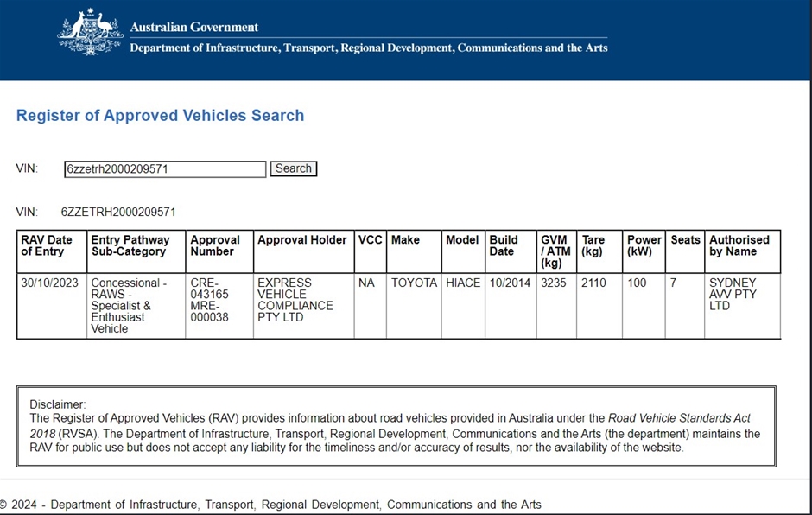Select the SYDNEY AVV PTY LTD cell

[733, 295]
